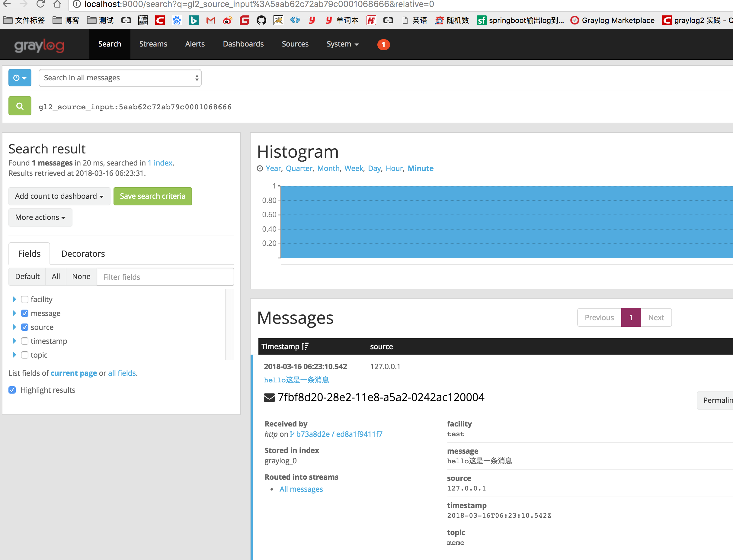
Task: Click the browser reload icon
Action: click(41, 4)
